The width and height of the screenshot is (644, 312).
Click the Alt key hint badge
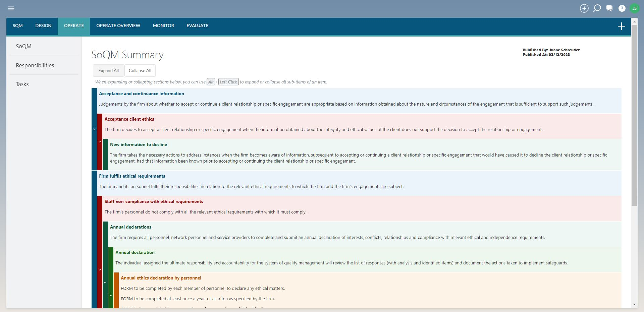pos(211,82)
